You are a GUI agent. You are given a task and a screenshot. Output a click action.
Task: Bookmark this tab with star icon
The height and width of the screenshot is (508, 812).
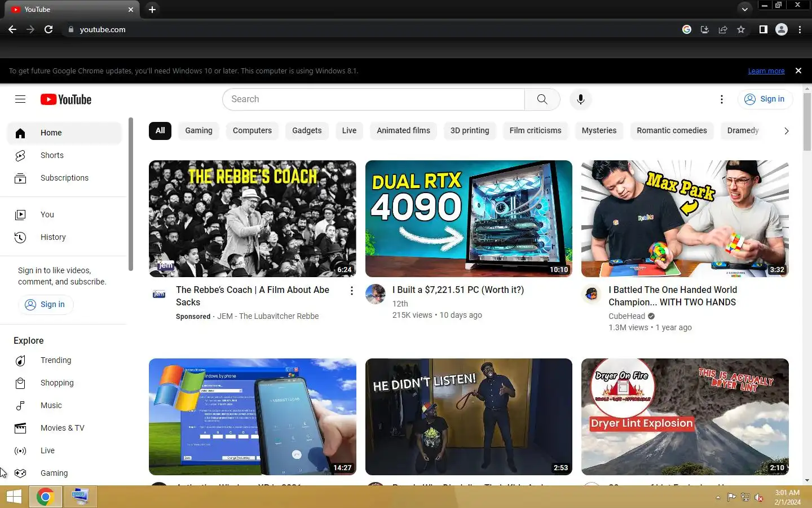click(x=741, y=29)
